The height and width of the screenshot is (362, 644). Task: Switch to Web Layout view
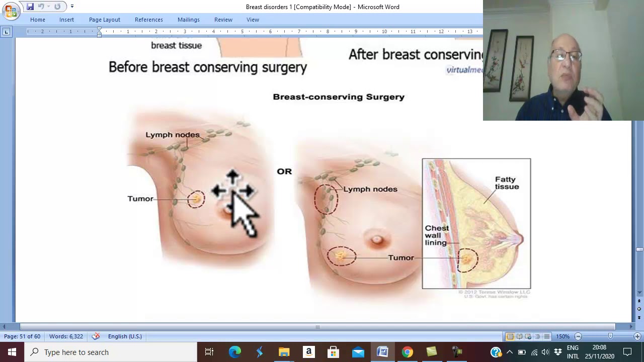coord(528,336)
